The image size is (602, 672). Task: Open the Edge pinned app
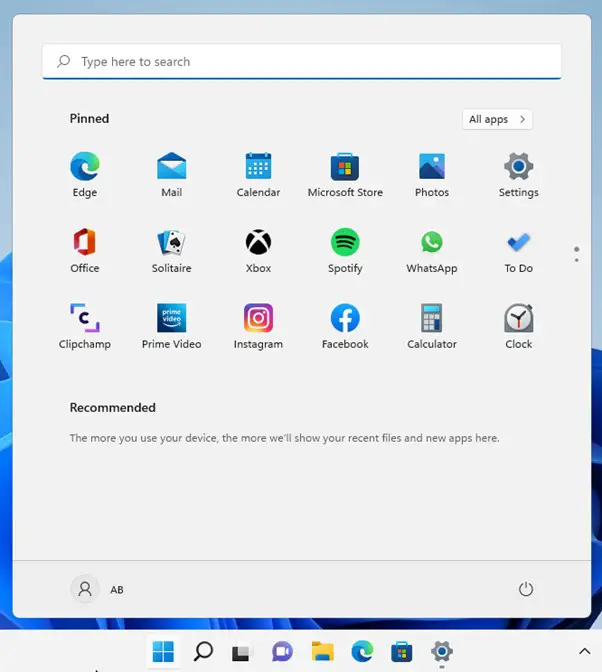(85, 174)
